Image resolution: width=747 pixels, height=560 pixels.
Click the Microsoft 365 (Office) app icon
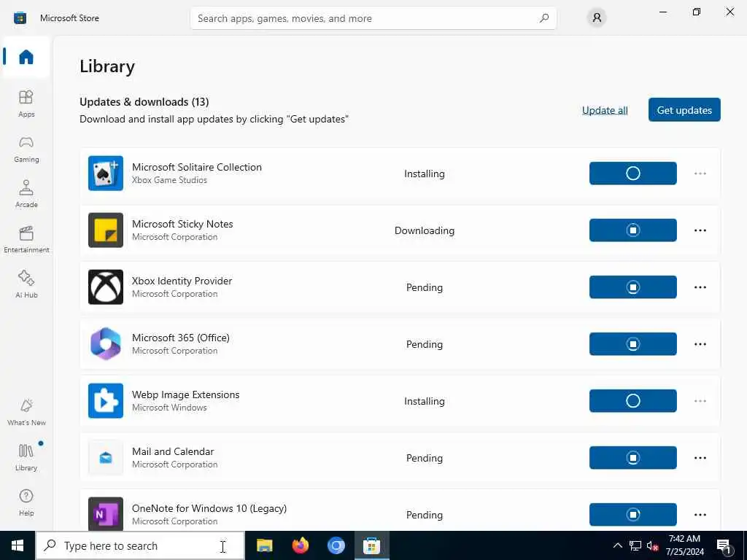point(106,344)
